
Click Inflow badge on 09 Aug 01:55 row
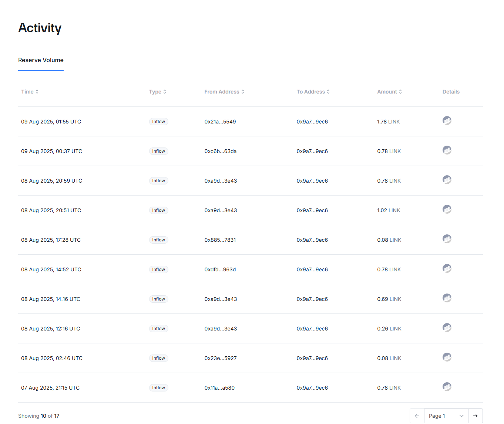click(159, 122)
